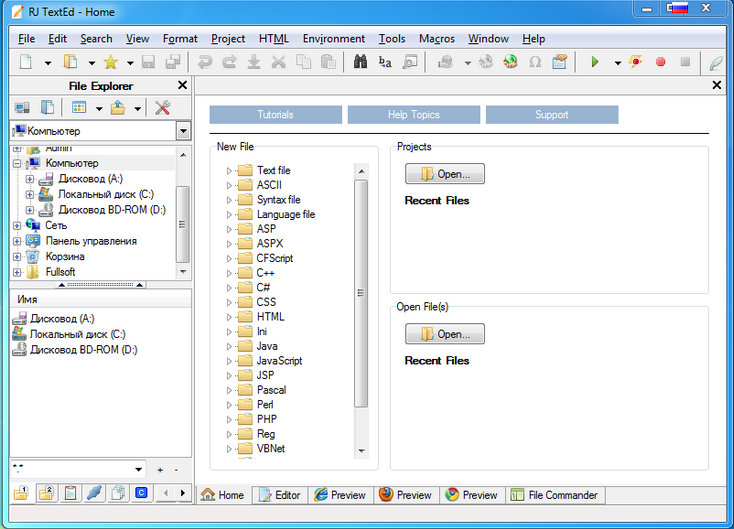The image size is (734, 529).
Task: Click the globe with green arrows icon
Action: coord(510,62)
